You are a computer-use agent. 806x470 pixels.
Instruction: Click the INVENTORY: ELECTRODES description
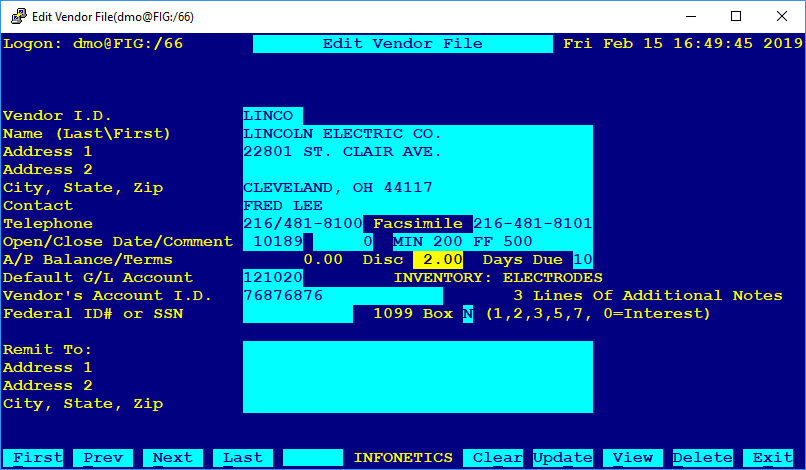pyautogui.click(x=498, y=278)
